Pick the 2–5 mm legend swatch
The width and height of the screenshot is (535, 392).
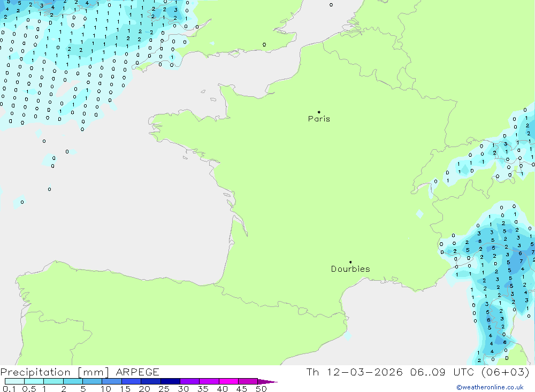point(73,381)
